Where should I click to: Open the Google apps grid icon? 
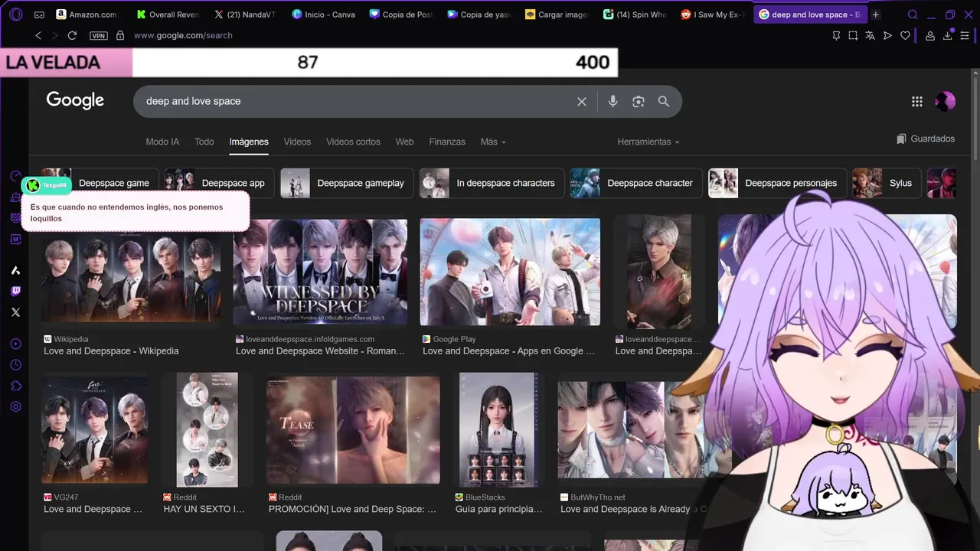[x=917, y=101]
